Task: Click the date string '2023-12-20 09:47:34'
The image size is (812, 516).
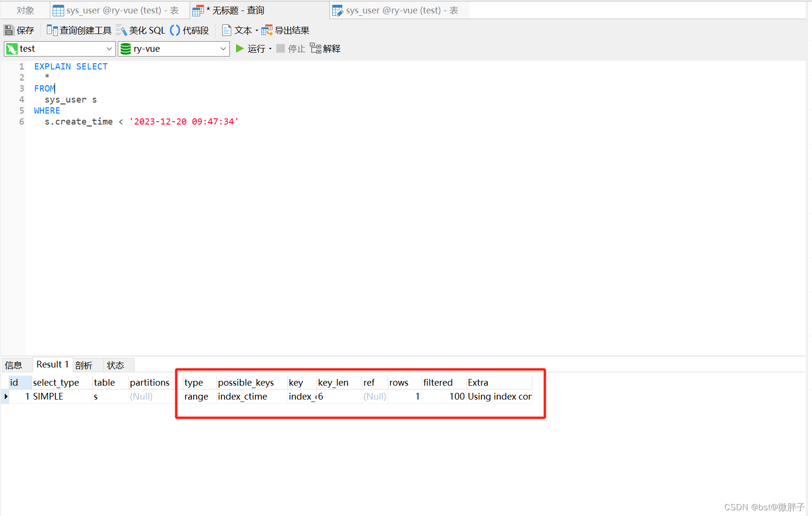Action: [184, 122]
